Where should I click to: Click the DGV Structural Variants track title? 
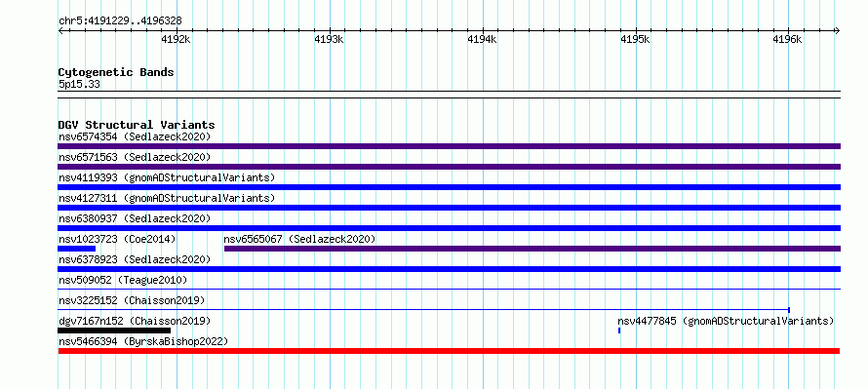[x=137, y=125]
